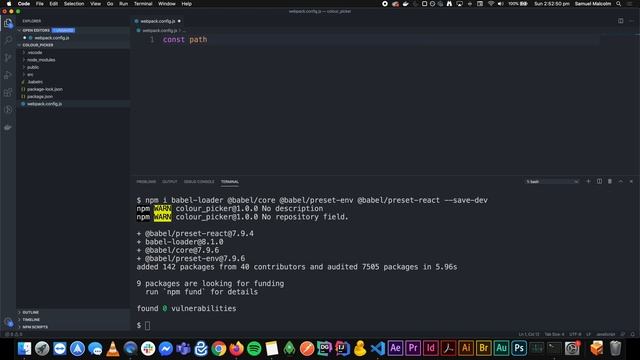Click the line and column status bar entry

coord(529,334)
